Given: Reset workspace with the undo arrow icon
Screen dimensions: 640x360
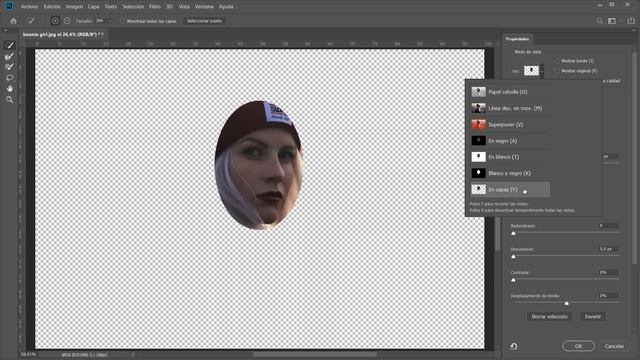Looking at the screenshot, I should [514, 346].
